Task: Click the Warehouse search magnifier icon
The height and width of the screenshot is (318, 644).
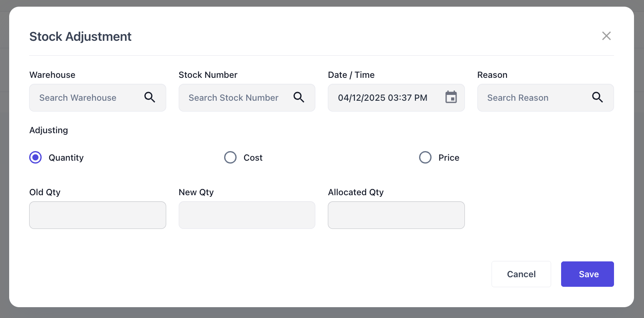Action: tap(150, 97)
